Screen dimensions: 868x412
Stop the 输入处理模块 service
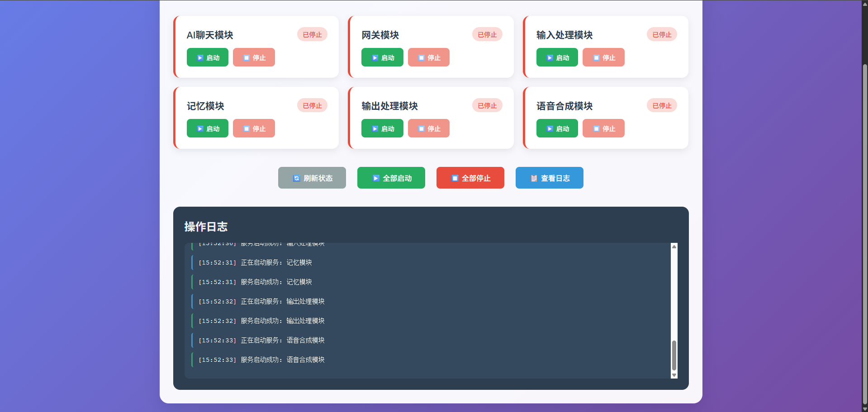pos(603,57)
